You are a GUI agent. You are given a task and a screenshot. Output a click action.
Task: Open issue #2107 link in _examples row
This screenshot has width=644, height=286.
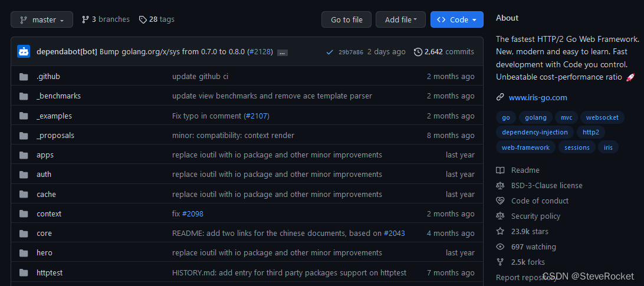tap(257, 116)
